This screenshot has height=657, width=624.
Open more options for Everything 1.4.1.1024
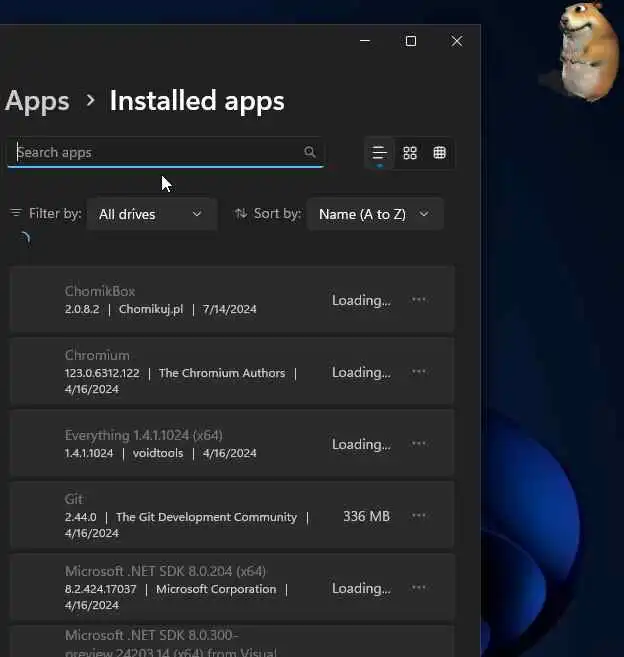click(x=419, y=444)
